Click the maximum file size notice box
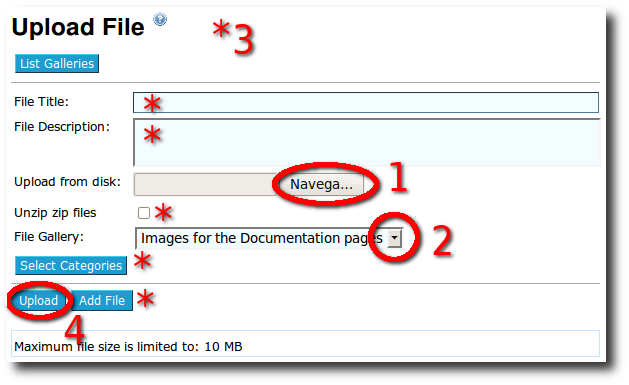The image size is (629, 385). (x=306, y=344)
